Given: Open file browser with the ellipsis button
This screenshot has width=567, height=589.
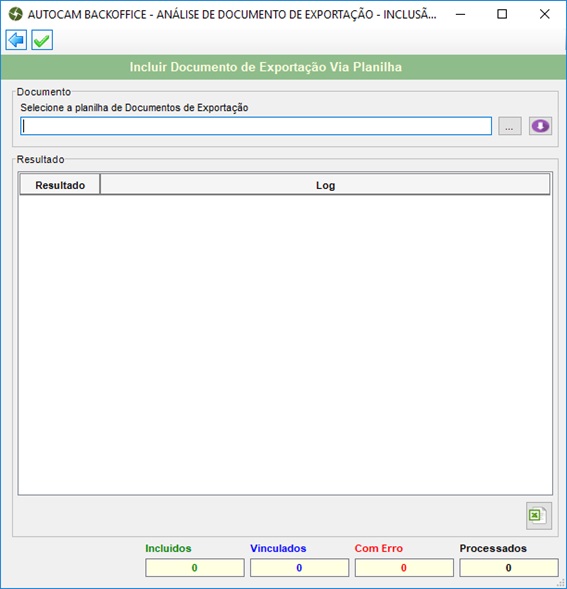Looking at the screenshot, I should pyautogui.click(x=510, y=126).
